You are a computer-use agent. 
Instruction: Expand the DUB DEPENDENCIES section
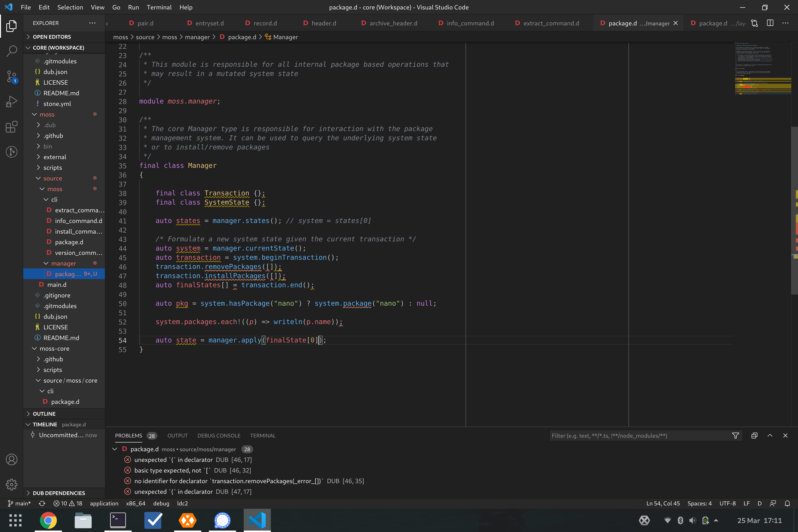[64, 493]
